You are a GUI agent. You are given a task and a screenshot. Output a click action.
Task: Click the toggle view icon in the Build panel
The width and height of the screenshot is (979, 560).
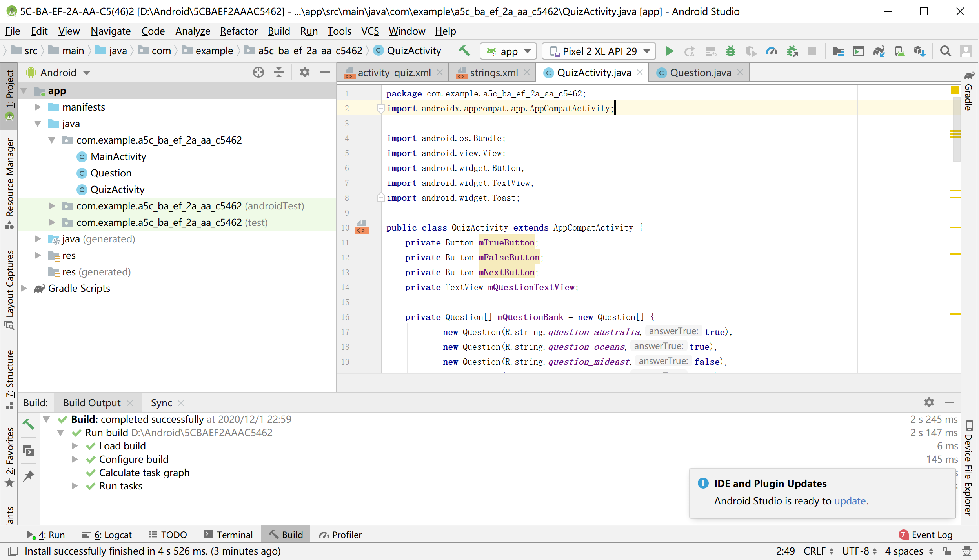(28, 451)
